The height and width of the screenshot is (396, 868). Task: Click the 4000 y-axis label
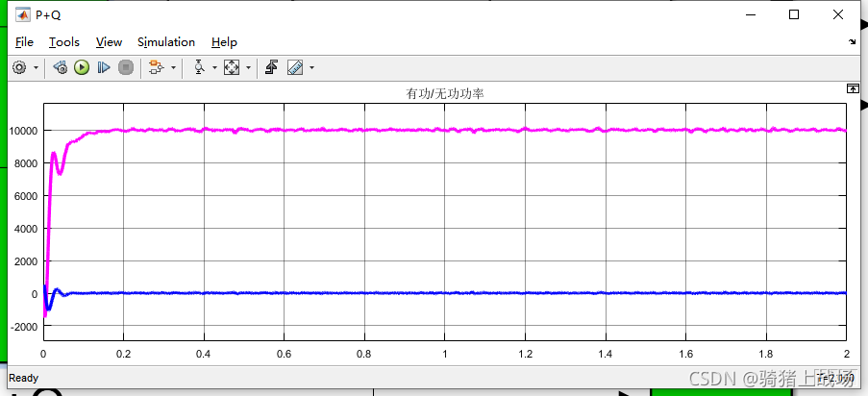pyautogui.click(x=25, y=229)
